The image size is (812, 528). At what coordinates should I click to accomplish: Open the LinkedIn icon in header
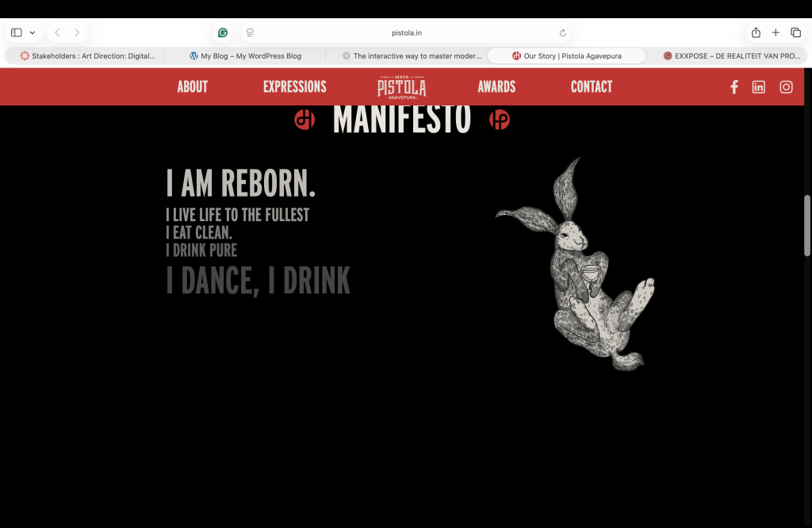click(759, 87)
